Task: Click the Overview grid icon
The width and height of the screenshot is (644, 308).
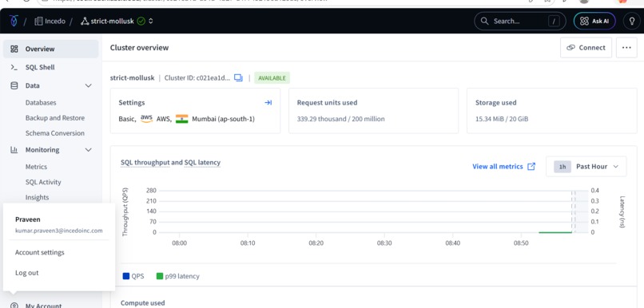Action: (14, 49)
